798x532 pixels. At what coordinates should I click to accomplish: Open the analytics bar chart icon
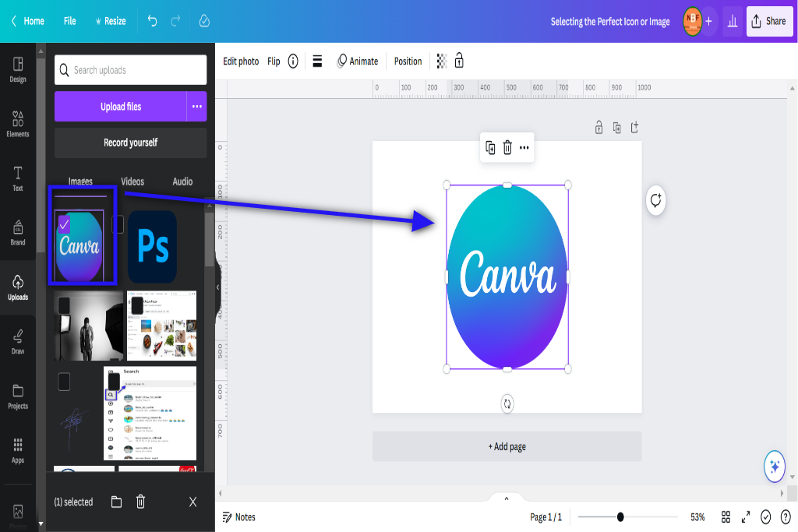click(733, 21)
